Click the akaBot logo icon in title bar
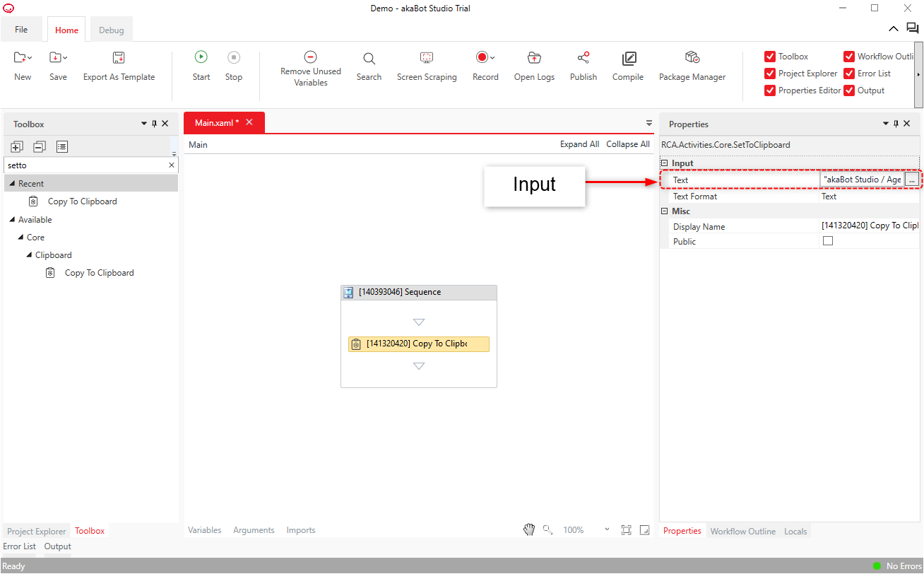 (8, 8)
